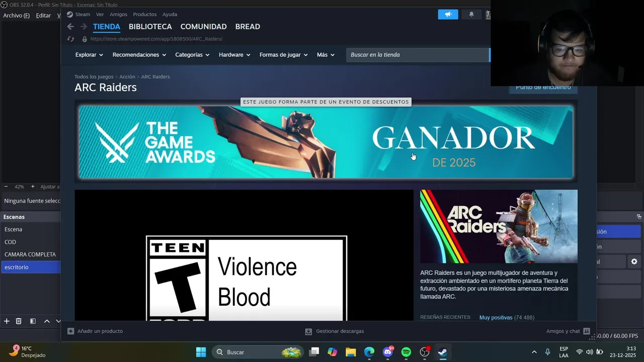Switch to the COMUNIDAD tab
This screenshot has height=362, width=644.
tap(203, 27)
